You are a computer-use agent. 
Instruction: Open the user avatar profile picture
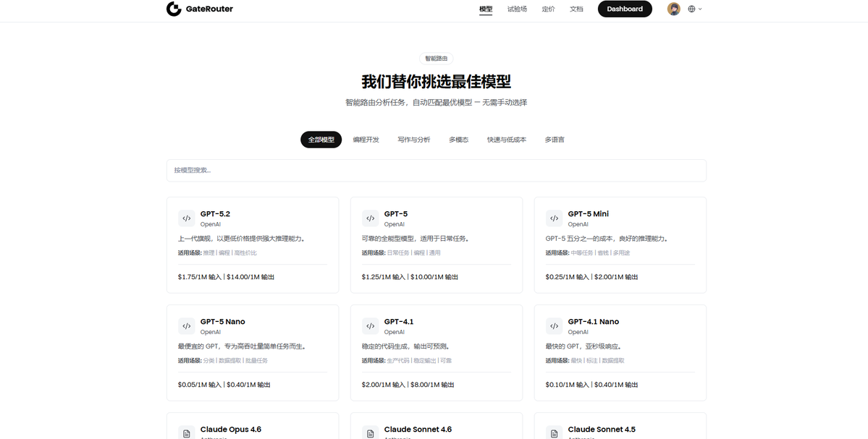[674, 9]
